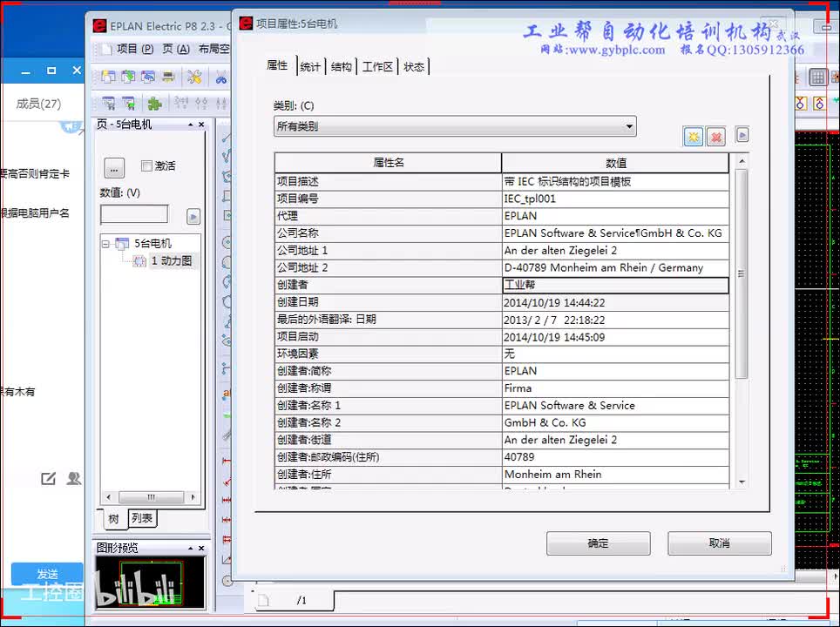
Task: Collapse the 5台电机 tree node
Action: click(x=106, y=244)
